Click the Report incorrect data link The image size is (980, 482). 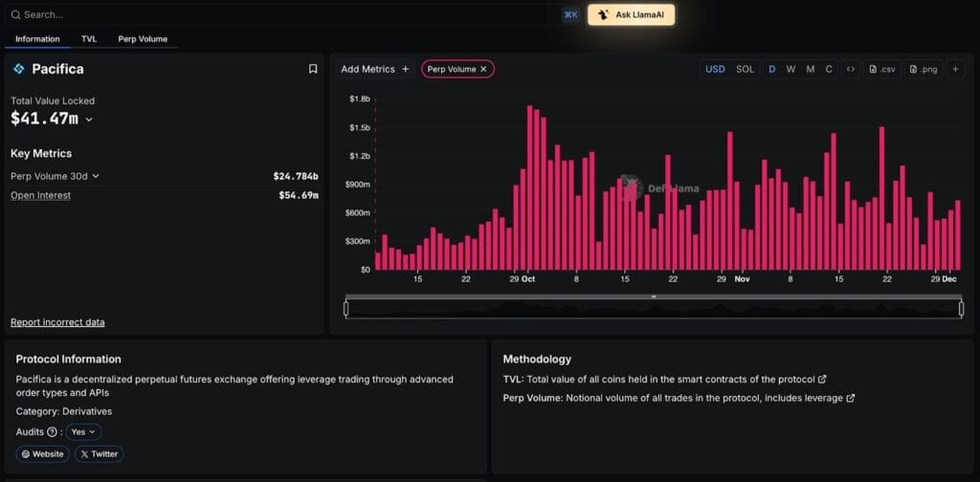[57, 322]
